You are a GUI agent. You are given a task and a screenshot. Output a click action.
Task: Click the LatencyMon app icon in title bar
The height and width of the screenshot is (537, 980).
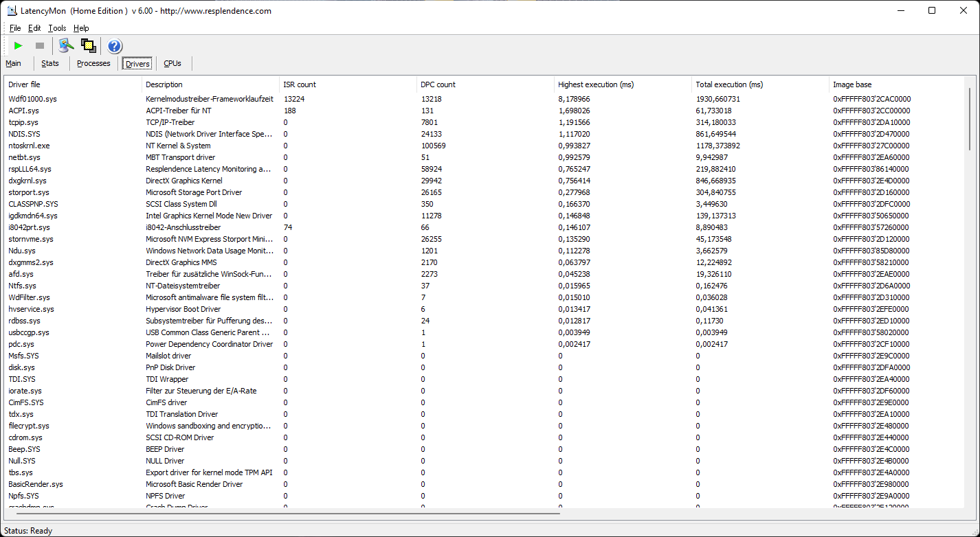[12, 10]
